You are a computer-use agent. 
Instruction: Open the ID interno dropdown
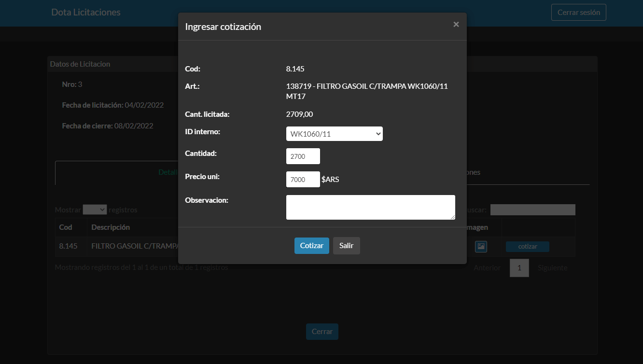pyautogui.click(x=334, y=134)
